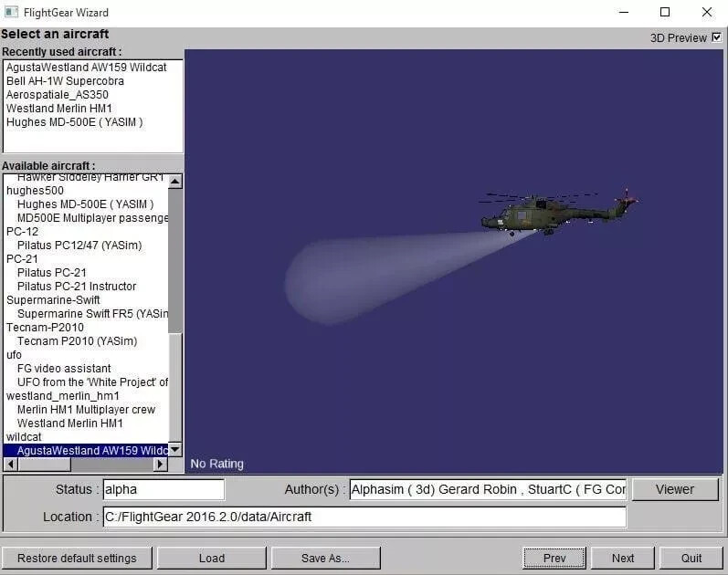The width and height of the screenshot is (728, 575).
Task: Toggle the 3D Preview checkbox
Action: click(716, 37)
